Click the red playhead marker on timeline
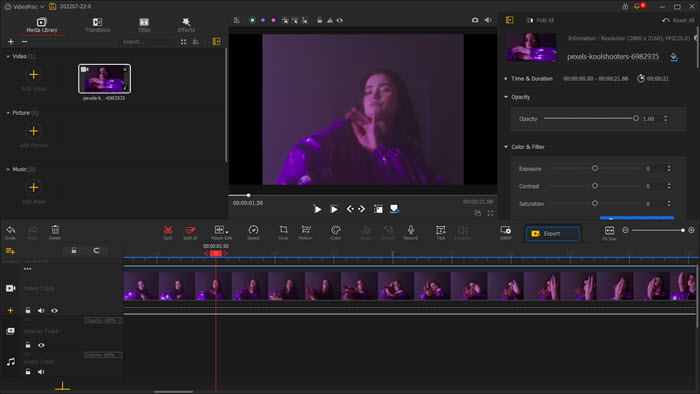The width and height of the screenshot is (700, 394). tap(216, 253)
